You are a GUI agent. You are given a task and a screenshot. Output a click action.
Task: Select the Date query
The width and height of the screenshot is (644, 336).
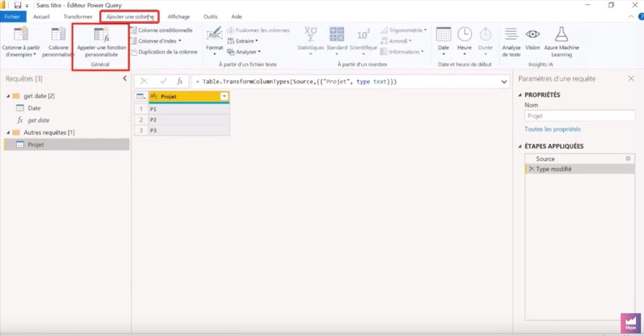34,108
